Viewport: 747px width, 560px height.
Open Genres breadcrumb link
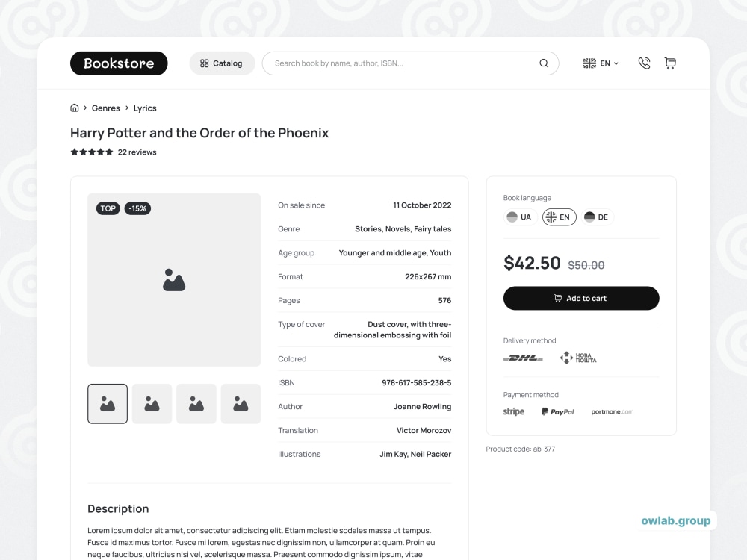coord(106,108)
